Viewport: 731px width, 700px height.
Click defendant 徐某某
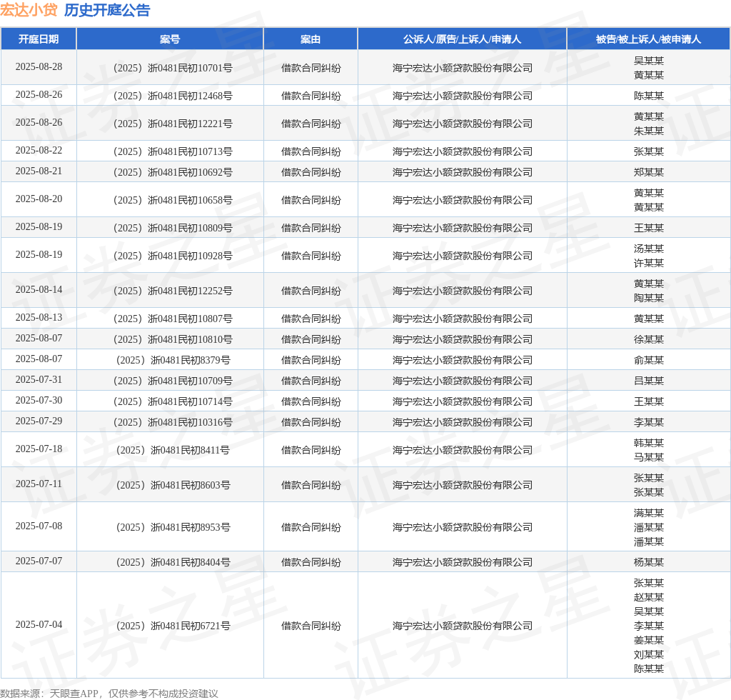point(648,339)
